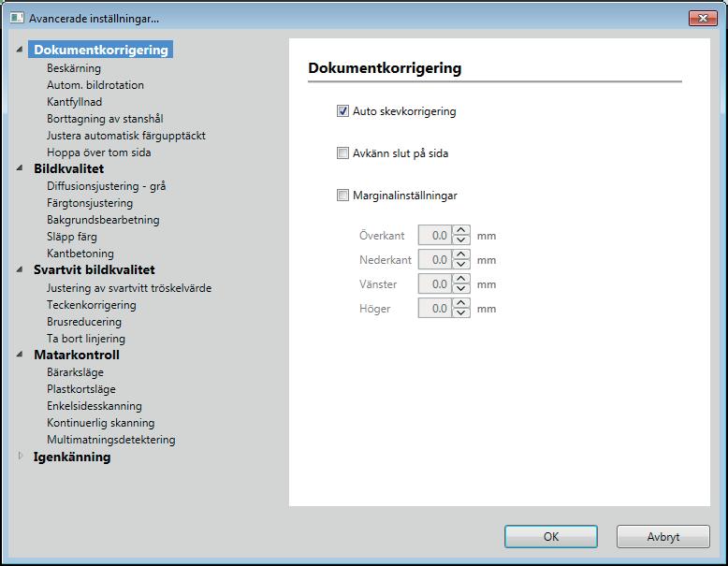The height and width of the screenshot is (566, 728).
Task: Select the Igenkänning category
Action: click(x=72, y=457)
